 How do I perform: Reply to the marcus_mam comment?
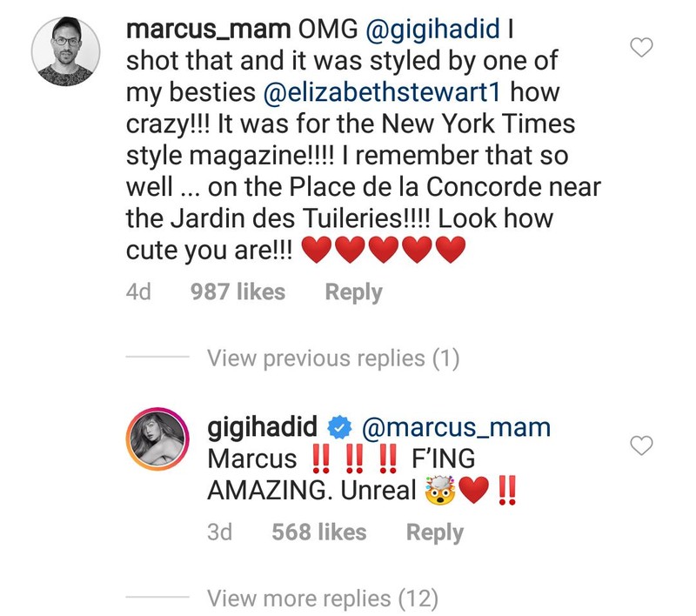(353, 292)
